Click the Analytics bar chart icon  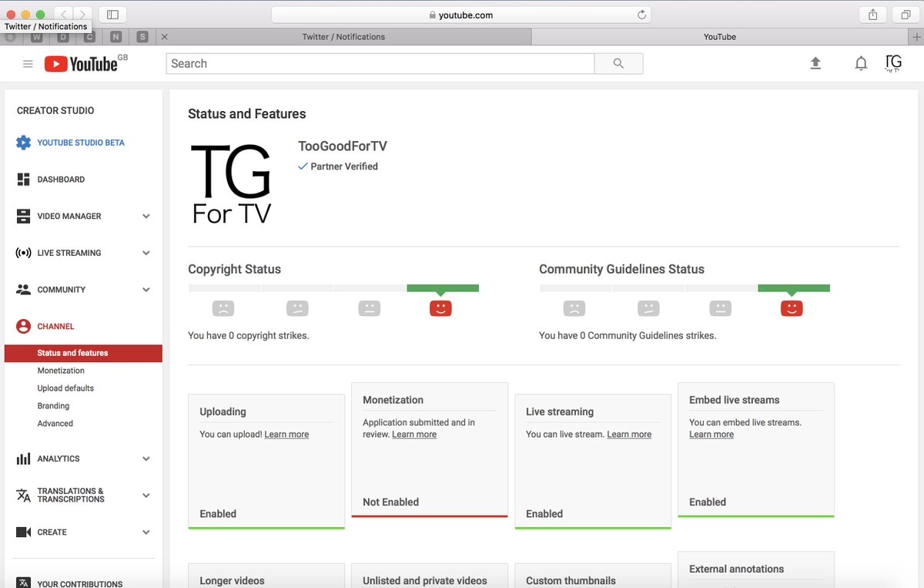23,459
